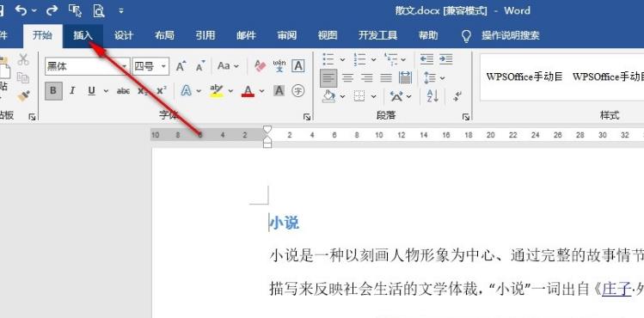Open the 邮件 ribbon tab
The image size is (644, 318).
246,36
